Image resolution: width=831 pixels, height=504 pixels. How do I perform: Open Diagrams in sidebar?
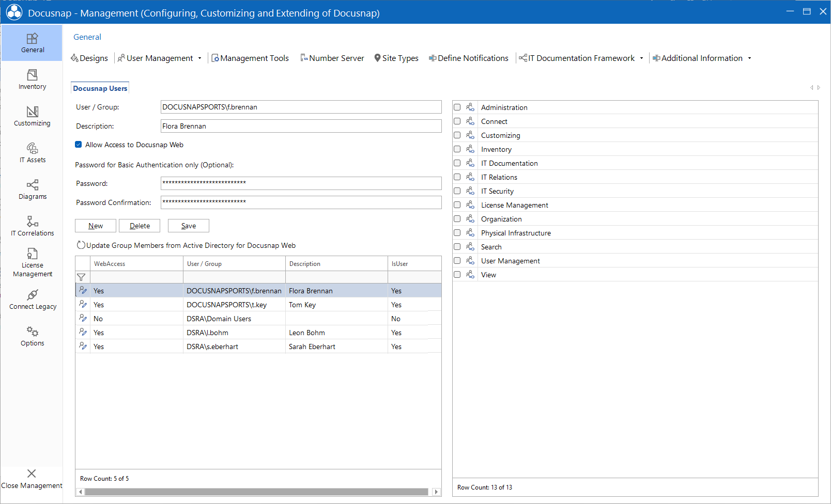tap(32, 190)
